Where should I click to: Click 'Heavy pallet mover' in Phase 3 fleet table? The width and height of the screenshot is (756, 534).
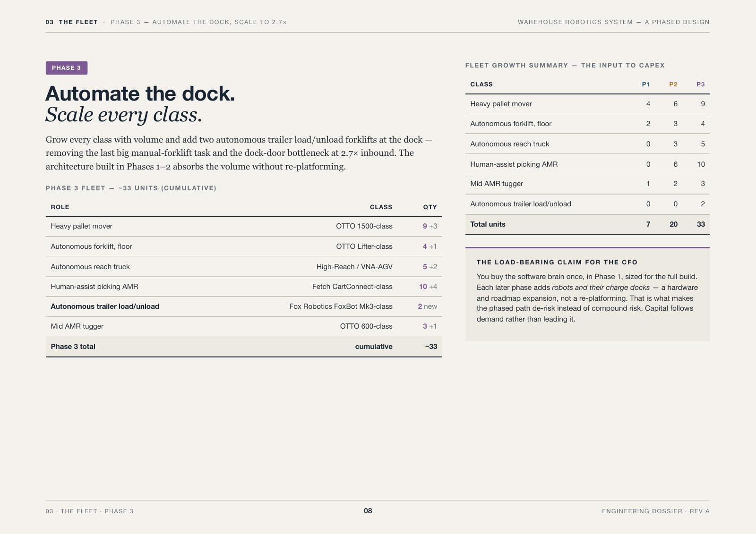coord(82,226)
